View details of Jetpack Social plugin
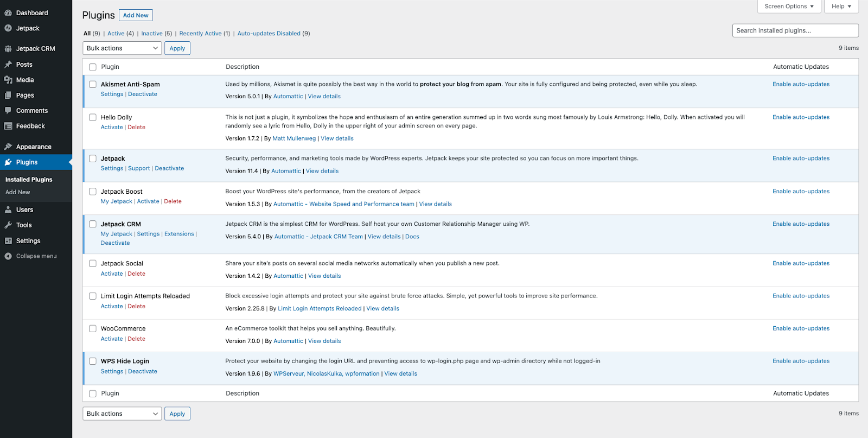 (324, 276)
